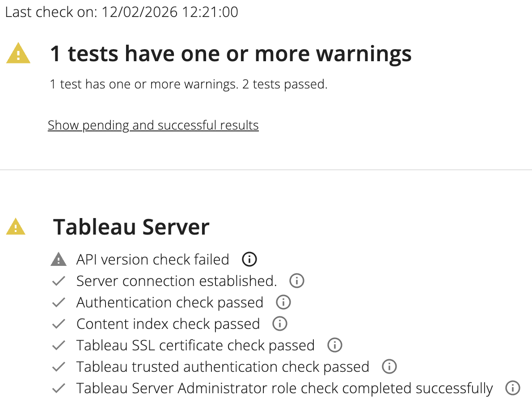The width and height of the screenshot is (532, 412).
Task: Click the large warning icon beside test summary
Action: point(18,54)
